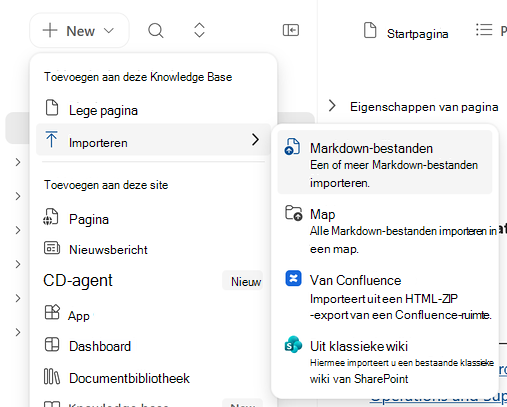Viewport: 507px width, 407px height.
Task: Click the search magnifier icon
Action: [x=156, y=31]
